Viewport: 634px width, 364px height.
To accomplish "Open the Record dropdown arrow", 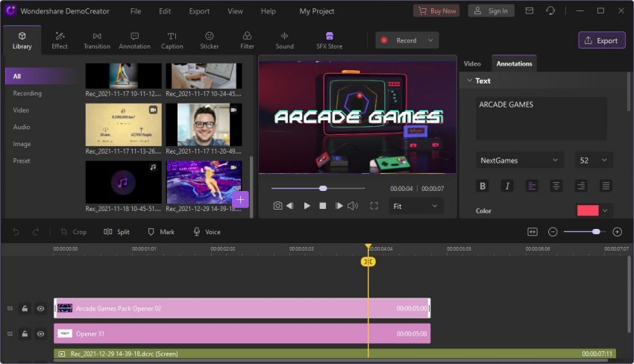I will point(430,40).
